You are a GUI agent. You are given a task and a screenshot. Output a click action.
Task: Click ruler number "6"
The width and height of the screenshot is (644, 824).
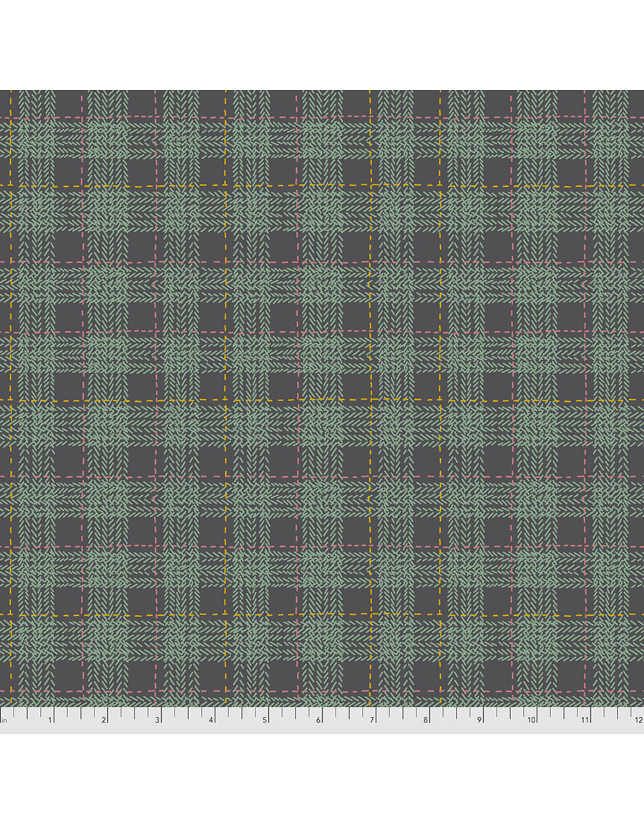(318, 720)
